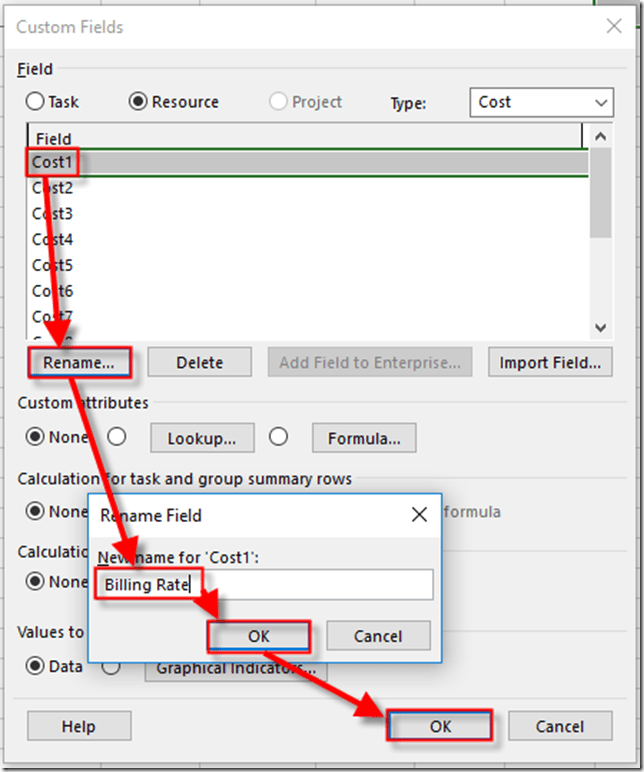Close the Rename Field popup

click(x=420, y=516)
